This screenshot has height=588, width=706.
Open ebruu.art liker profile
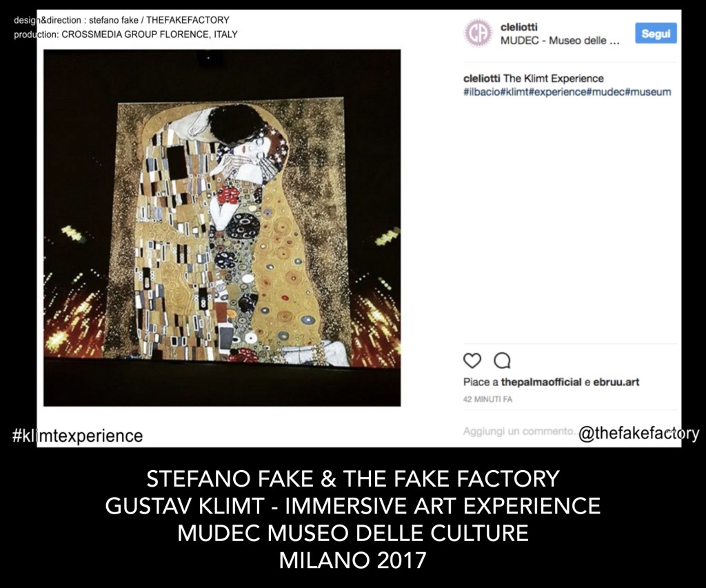pos(616,383)
